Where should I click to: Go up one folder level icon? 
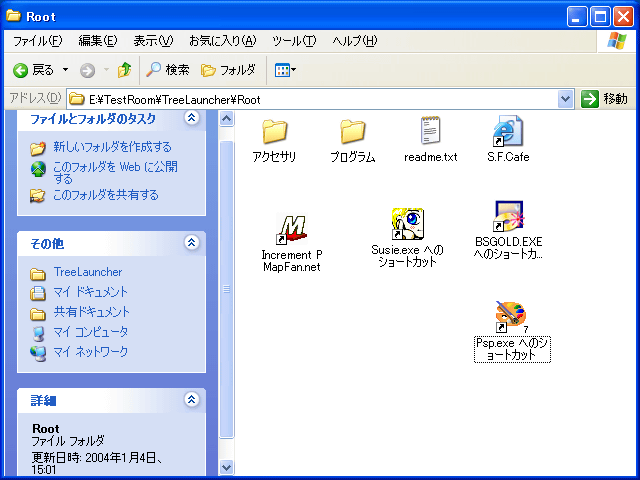pos(124,70)
